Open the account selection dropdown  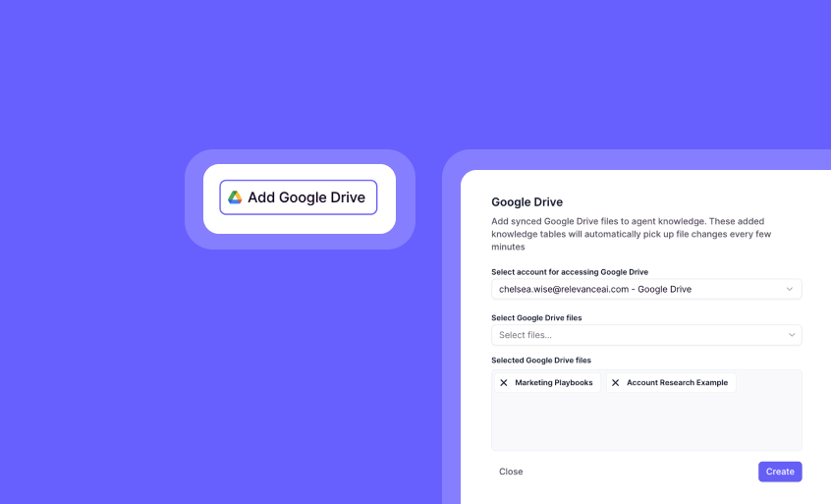tap(646, 290)
